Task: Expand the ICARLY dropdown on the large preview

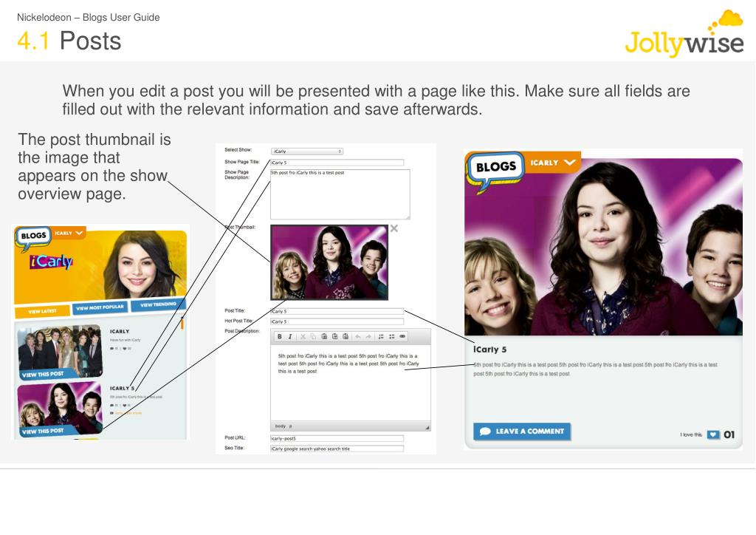Action: (x=552, y=163)
